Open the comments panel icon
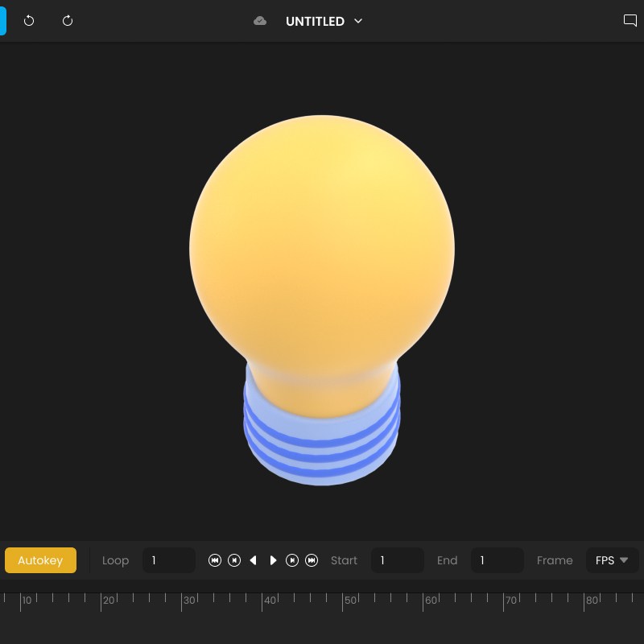The height and width of the screenshot is (644, 644). pyautogui.click(x=630, y=21)
